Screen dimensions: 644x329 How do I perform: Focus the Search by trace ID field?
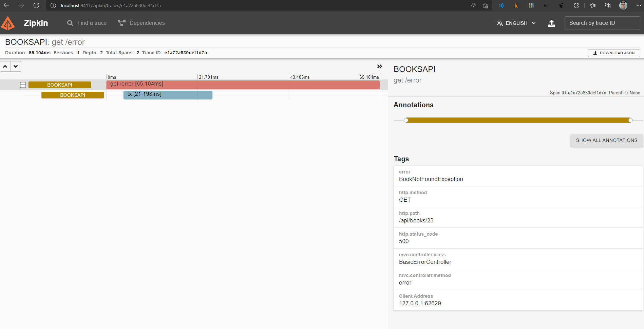click(x=602, y=23)
